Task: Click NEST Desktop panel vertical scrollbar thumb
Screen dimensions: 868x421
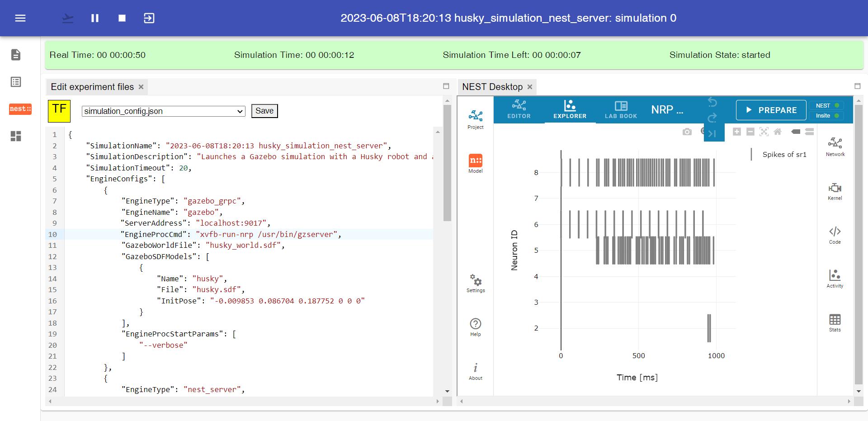Action: (x=859, y=244)
